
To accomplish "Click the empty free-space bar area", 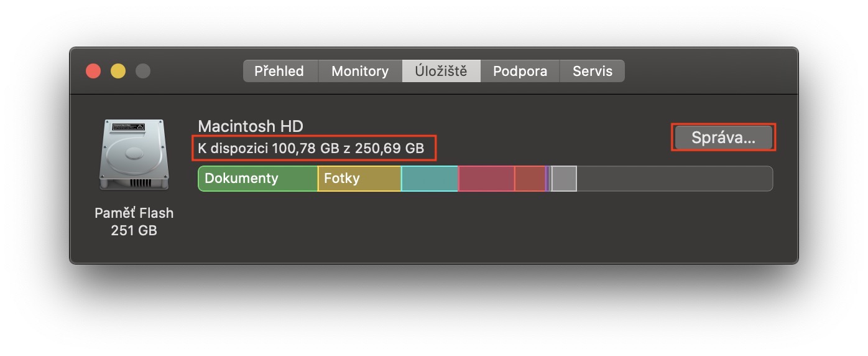I will 674,179.
